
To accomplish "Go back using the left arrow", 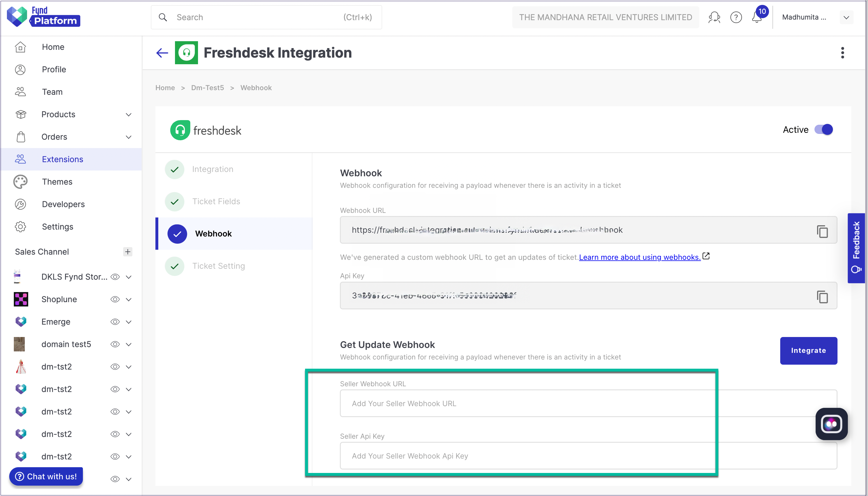I will point(162,53).
